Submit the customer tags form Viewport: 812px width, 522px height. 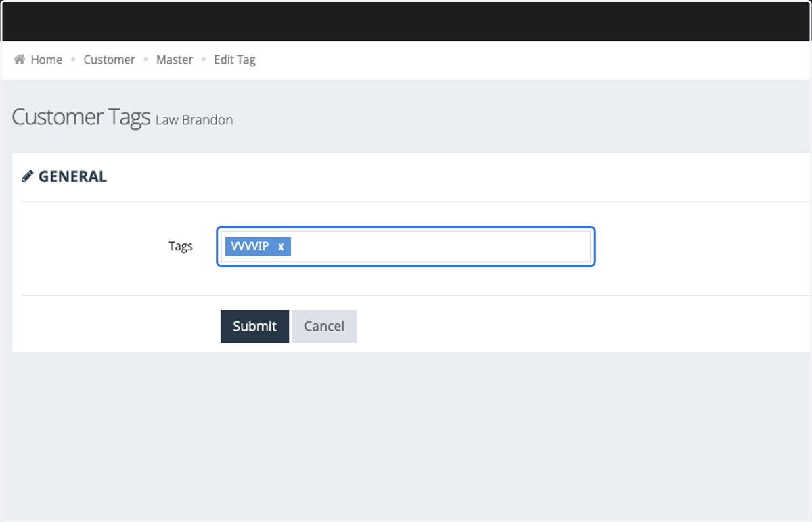[x=254, y=326]
